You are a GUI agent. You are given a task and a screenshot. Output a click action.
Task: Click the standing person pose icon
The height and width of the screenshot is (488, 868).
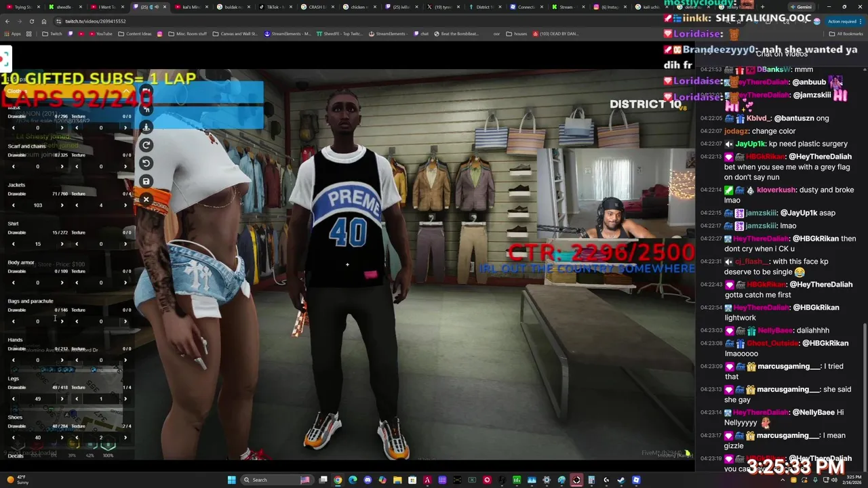tap(146, 127)
